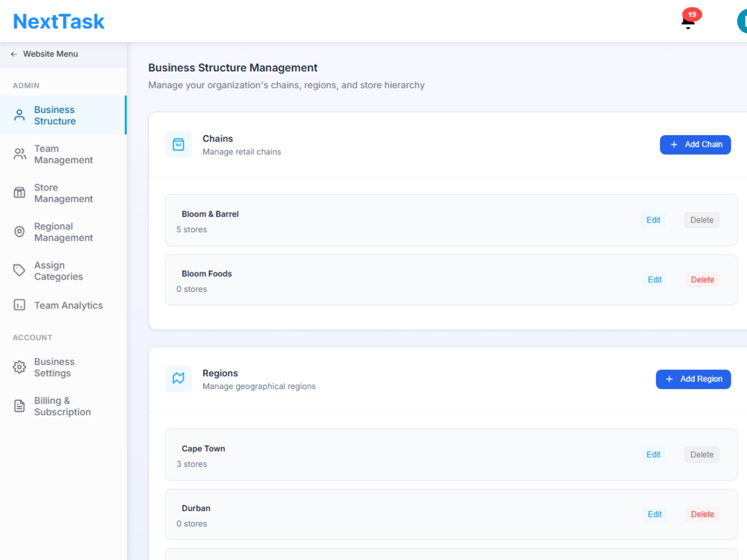
Task: Click the Team Management people icon
Action: click(19, 154)
